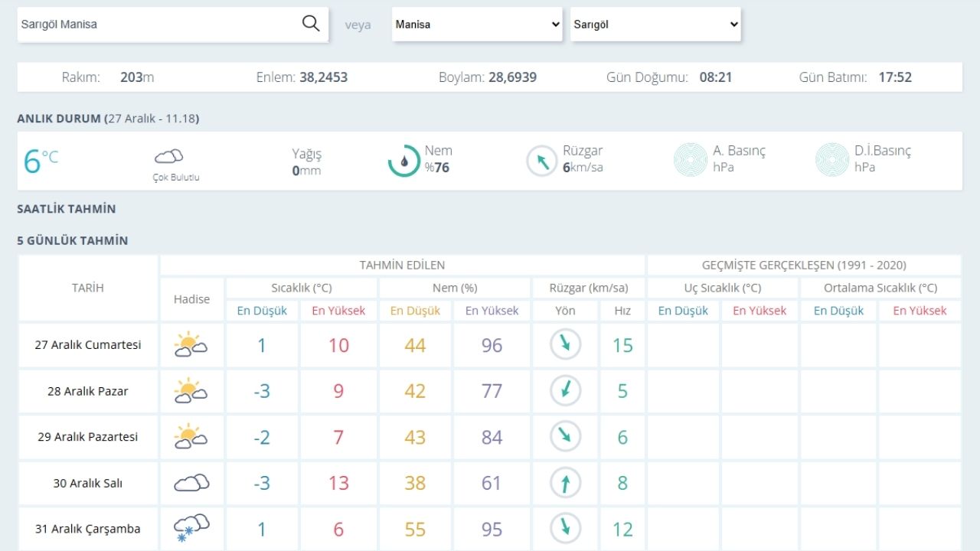The image size is (980, 551).
Task: Click the current wind direction arrow icon
Action: pos(542,161)
